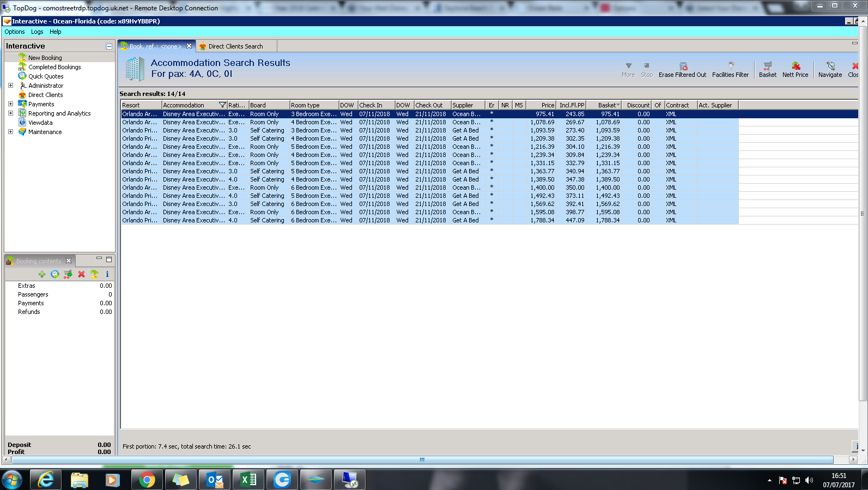The image size is (868, 490).
Task: Expand the Reporting and Analytics node
Action: [x=10, y=113]
